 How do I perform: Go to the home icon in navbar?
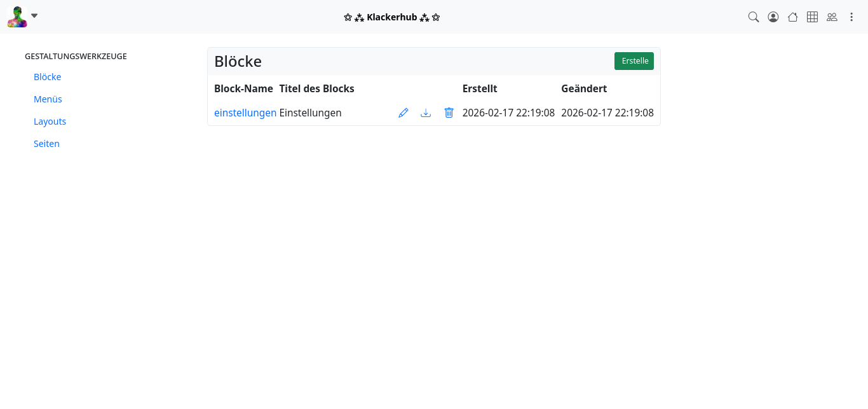coord(792,17)
